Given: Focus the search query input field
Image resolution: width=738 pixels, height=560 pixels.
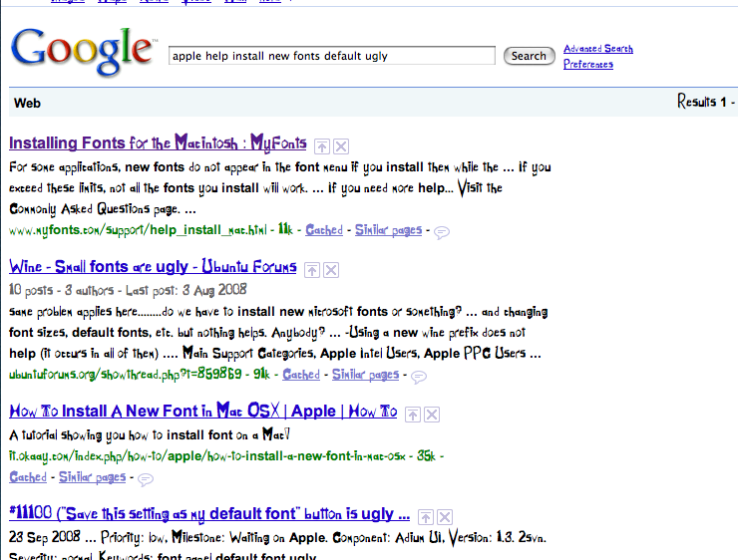Looking at the screenshot, I should coord(332,56).
